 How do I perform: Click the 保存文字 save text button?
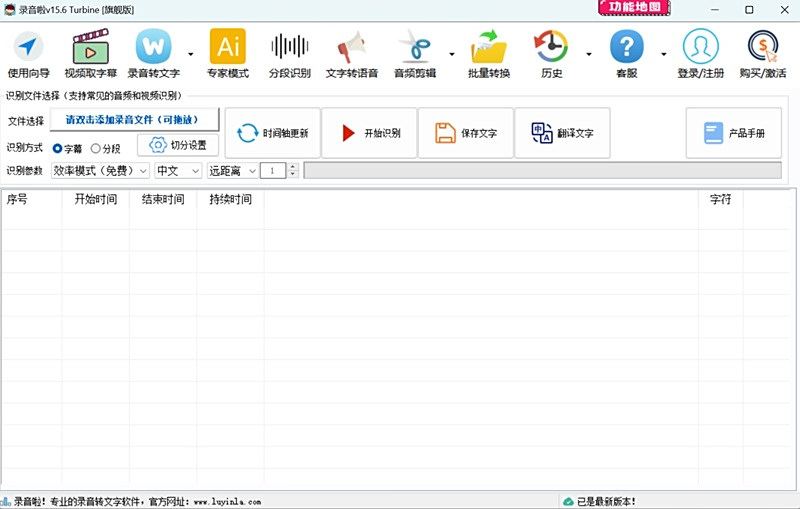click(466, 133)
